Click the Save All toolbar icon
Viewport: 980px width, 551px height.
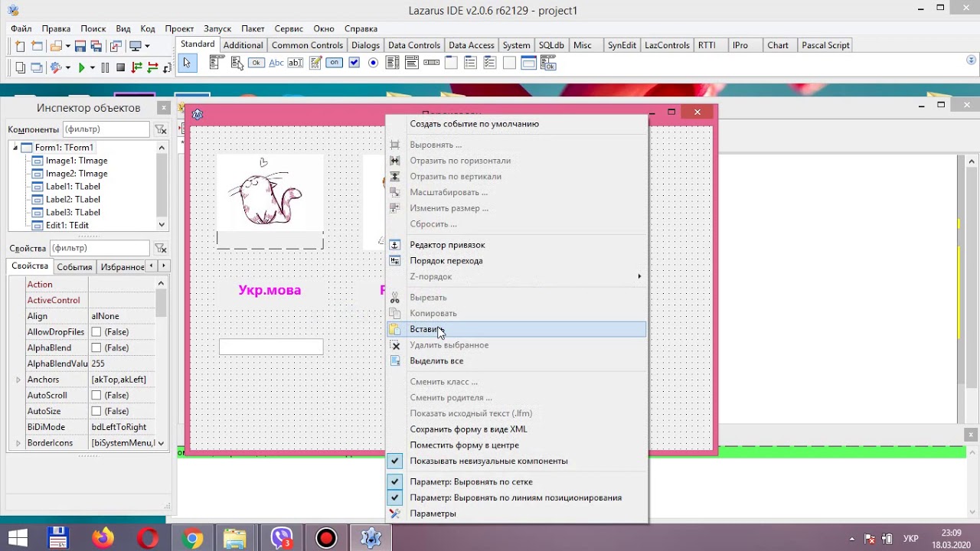point(96,46)
